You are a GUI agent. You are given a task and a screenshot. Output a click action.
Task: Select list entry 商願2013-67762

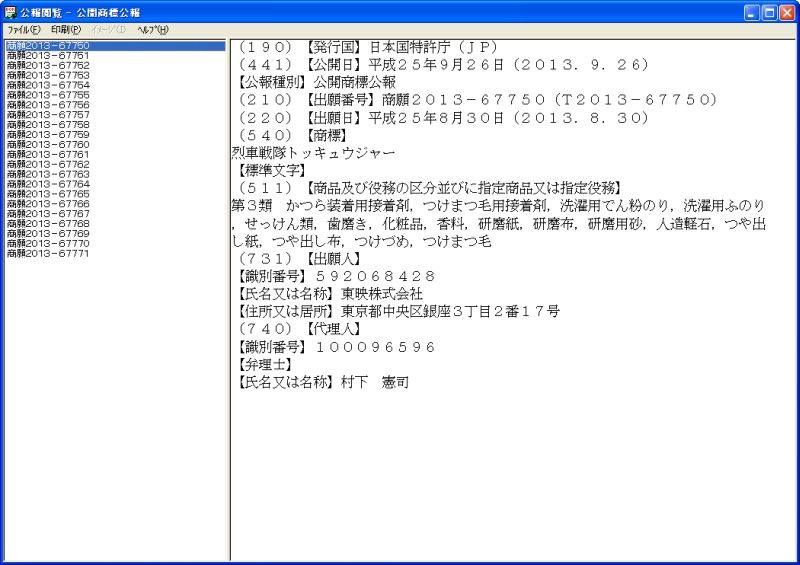48,164
